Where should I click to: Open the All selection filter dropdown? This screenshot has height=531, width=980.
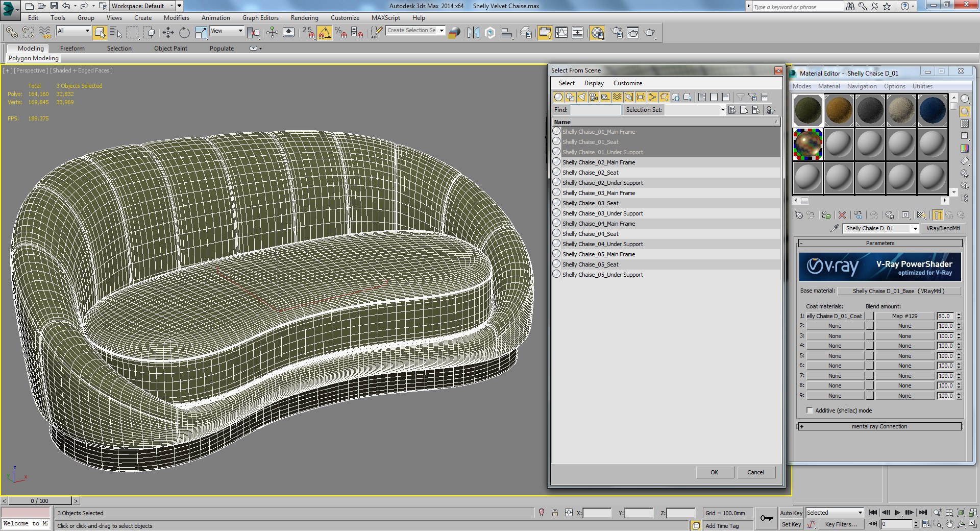[73, 31]
